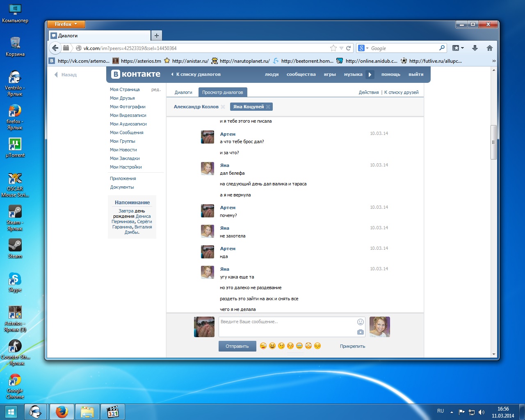Select the Просмотр диалогов tab
Image resolution: width=525 pixels, height=420 pixels.
click(x=223, y=92)
